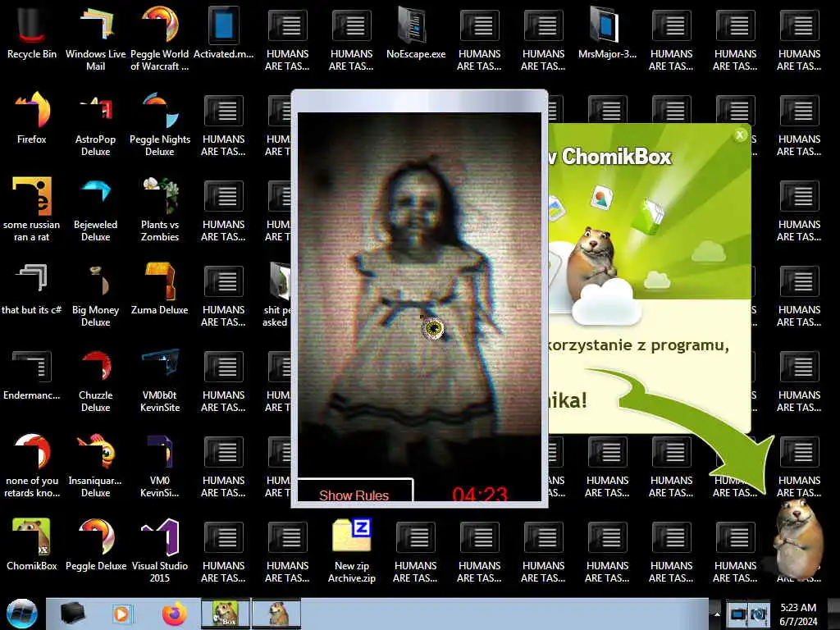Select the NoEscape.exe desktop icon

pyautogui.click(x=416, y=33)
